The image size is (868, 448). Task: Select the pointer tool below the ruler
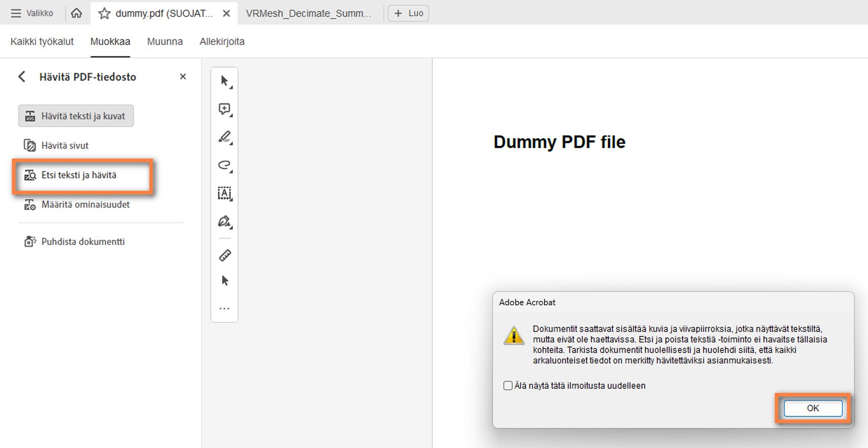tap(225, 281)
